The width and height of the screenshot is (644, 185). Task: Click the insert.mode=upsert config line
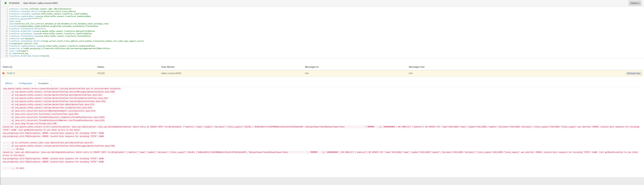(x=19, y=51)
